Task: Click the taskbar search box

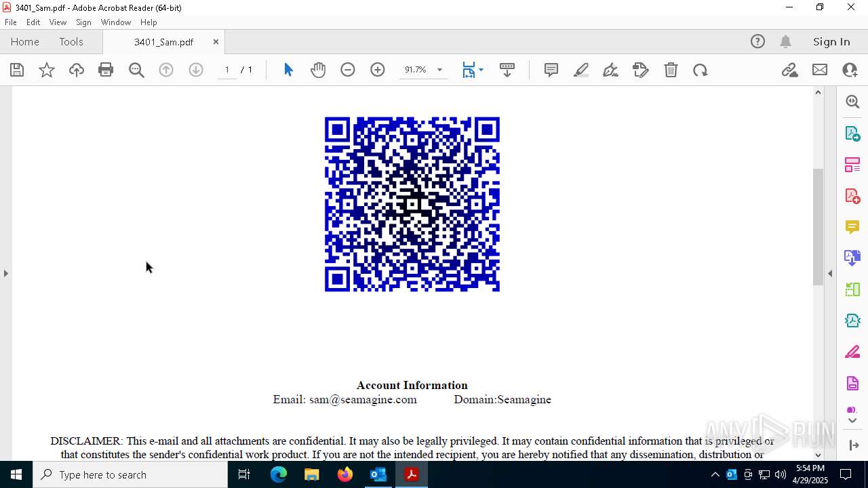Action: click(130, 474)
